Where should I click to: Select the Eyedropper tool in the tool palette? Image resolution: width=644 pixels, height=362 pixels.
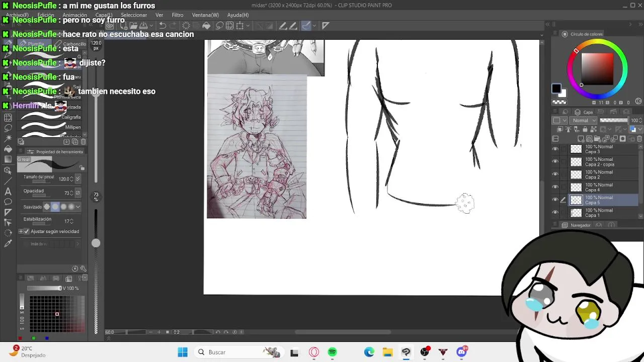8,243
